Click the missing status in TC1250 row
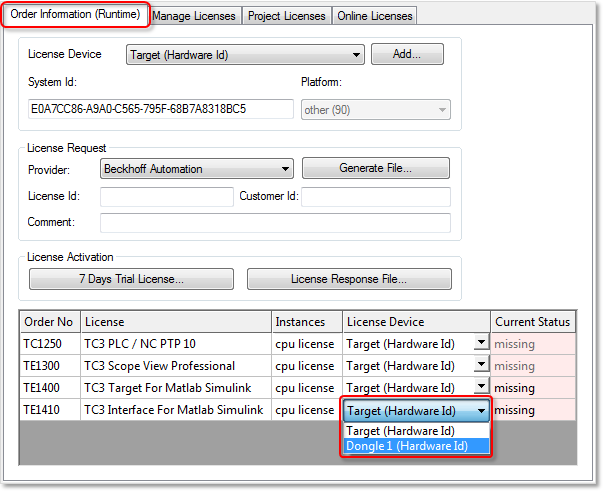This screenshot has width=603, height=491. click(x=533, y=344)
